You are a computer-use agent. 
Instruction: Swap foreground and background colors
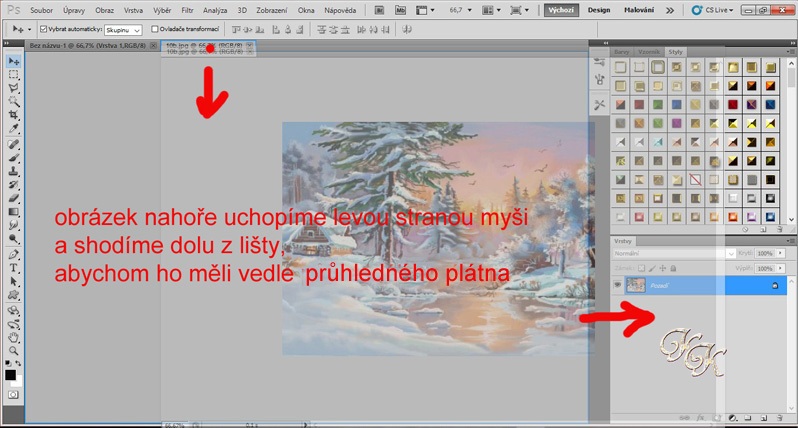click(x=18, y=363)
